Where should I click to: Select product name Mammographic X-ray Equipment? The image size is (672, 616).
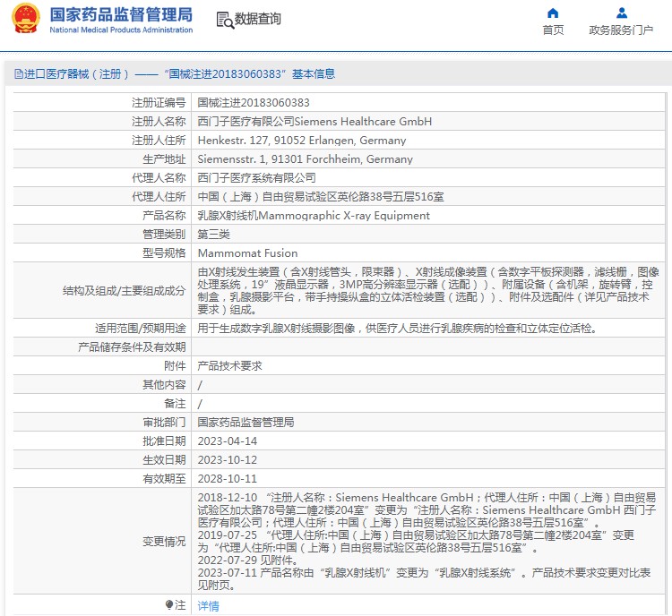point(344,216)
